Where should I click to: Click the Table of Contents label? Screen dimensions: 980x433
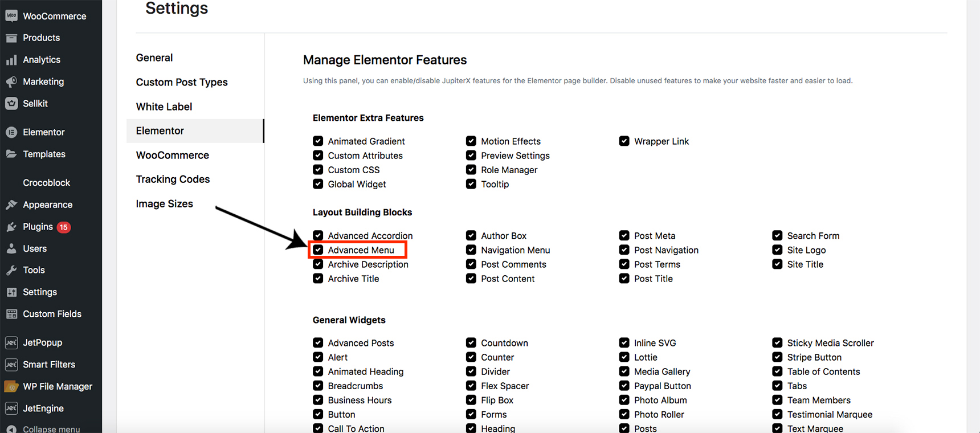tap(824, 371)
